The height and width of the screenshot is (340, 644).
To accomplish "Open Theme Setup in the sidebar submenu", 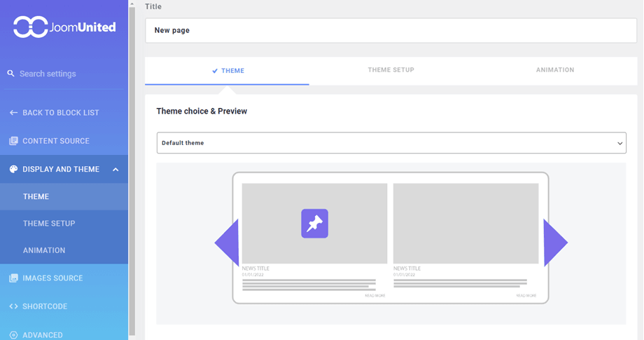I will pyautogui.click(x=49, y=224).
